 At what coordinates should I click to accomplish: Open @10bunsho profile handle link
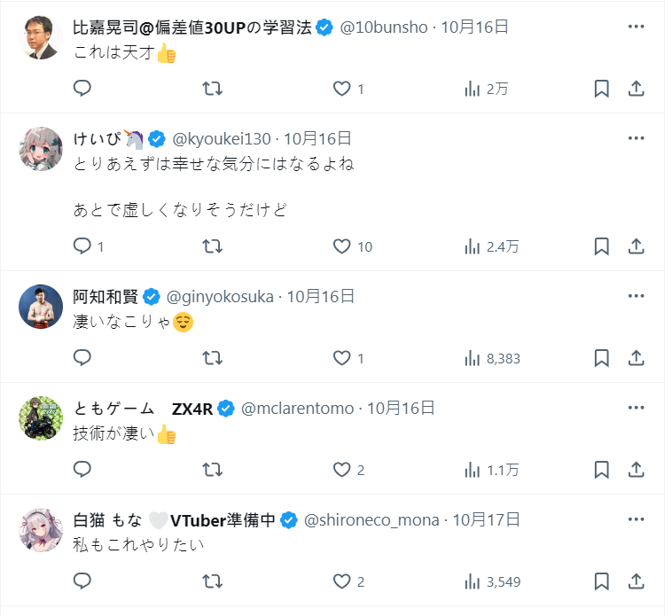click(385, 27)
